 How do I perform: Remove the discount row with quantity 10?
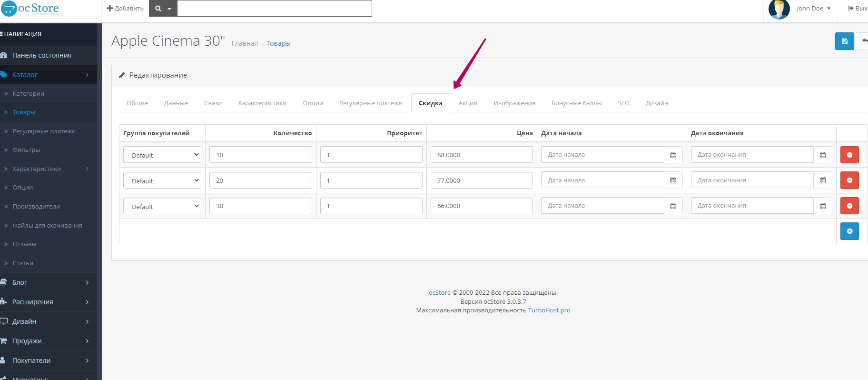[849, 155]
